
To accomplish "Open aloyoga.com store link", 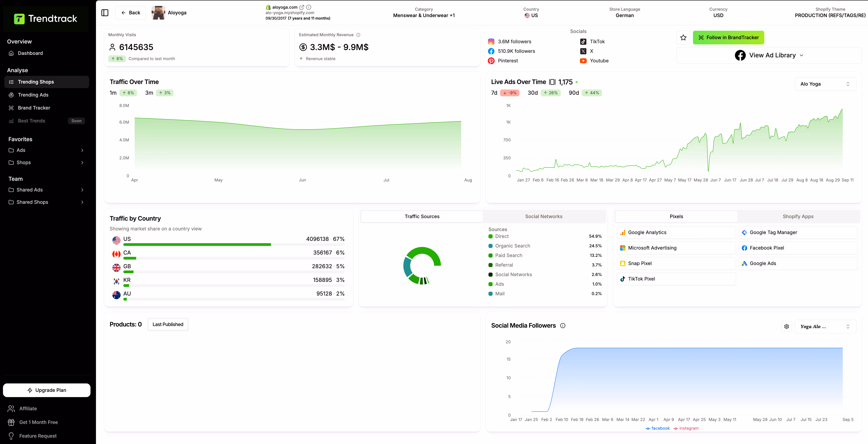I will (x=285, y=7).
